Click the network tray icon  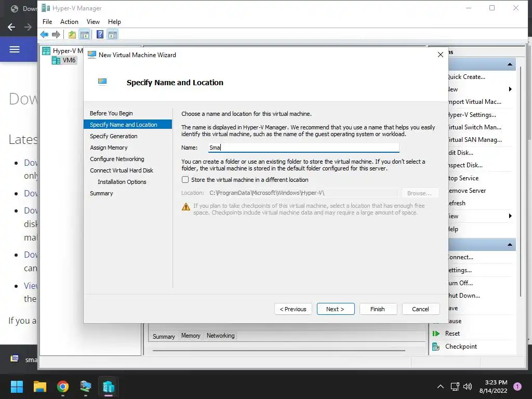[455, 387]
